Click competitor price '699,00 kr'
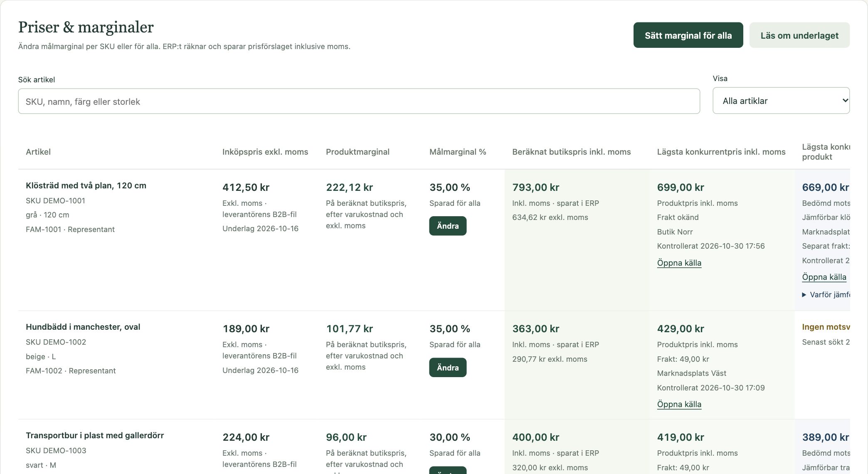 [x=681, y=187]
